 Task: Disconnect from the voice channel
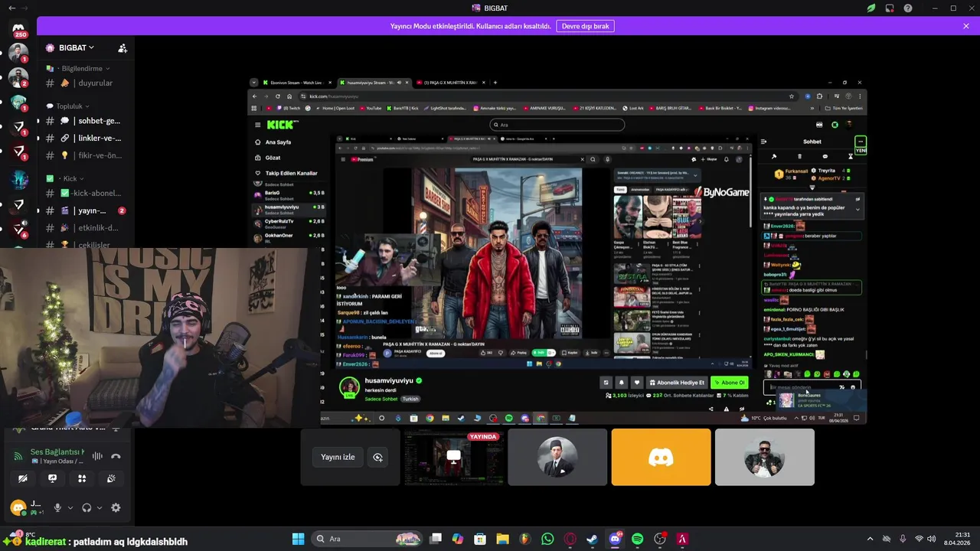click(x=116, y=456)
